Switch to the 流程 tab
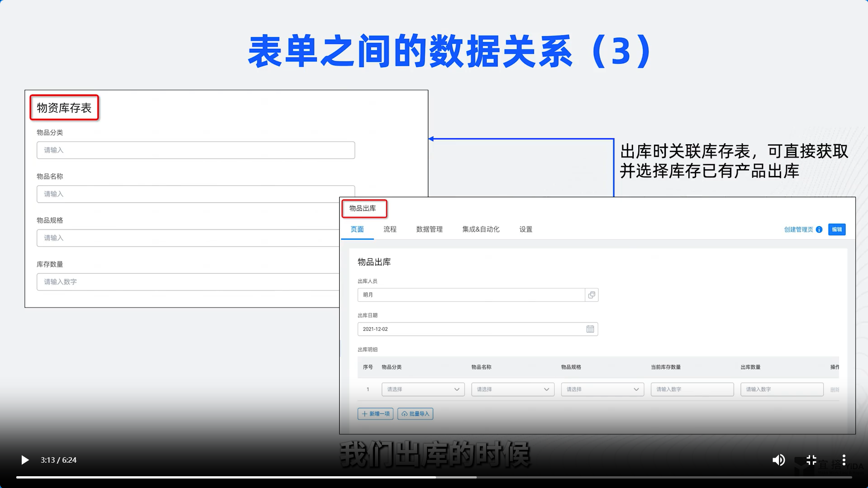Screen dimensions: 868x488 [x=390, y=229]
